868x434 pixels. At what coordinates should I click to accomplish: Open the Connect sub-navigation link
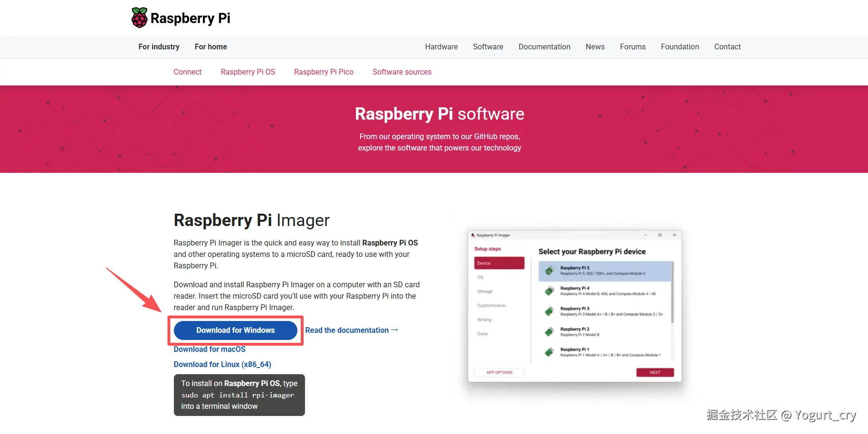pos(188,72)
